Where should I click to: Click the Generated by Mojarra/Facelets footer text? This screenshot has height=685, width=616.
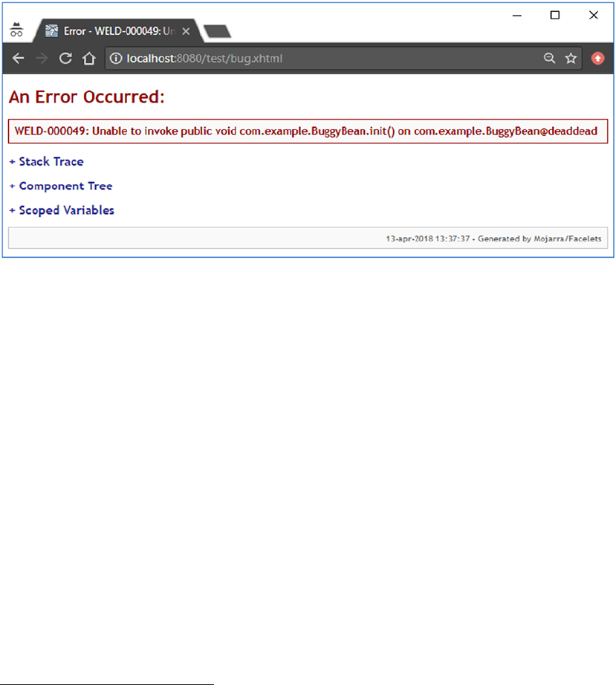click(x=539, y=238)
